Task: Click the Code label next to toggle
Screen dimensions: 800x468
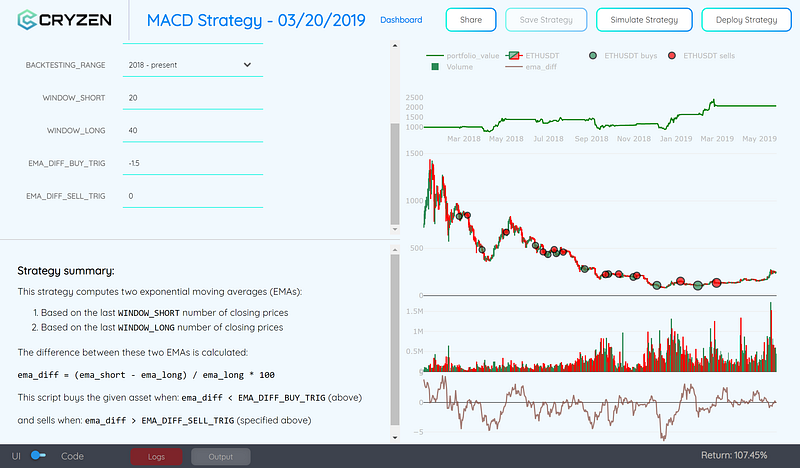Action: [72, 456]
